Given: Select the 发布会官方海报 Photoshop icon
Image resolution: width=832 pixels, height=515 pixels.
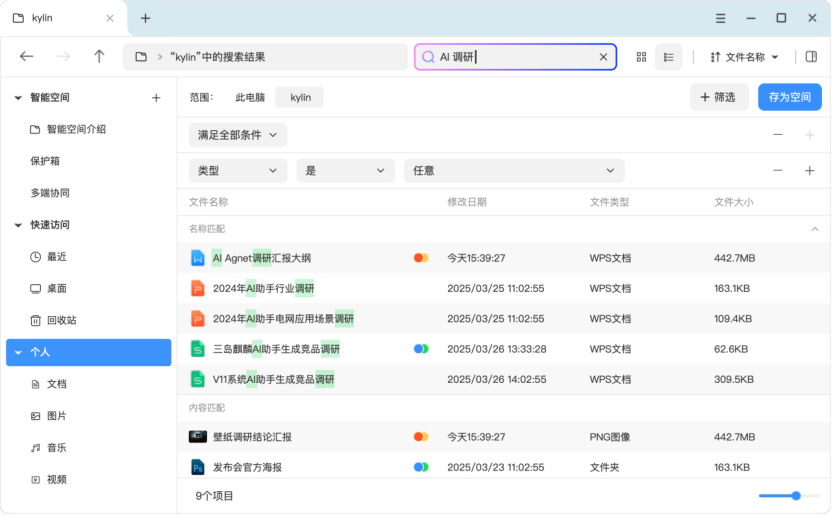Looking at the screenshot, I should tap(197, 467).
